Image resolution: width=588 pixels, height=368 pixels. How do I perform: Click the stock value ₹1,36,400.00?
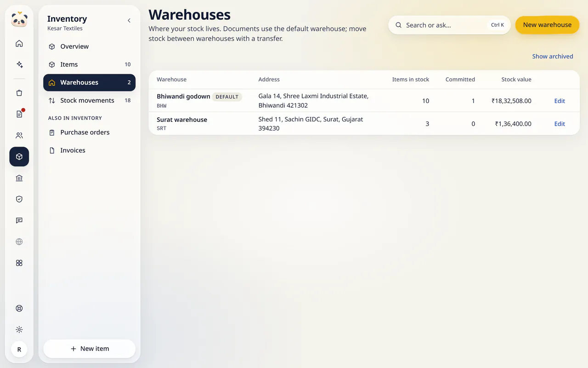[513, 124]
